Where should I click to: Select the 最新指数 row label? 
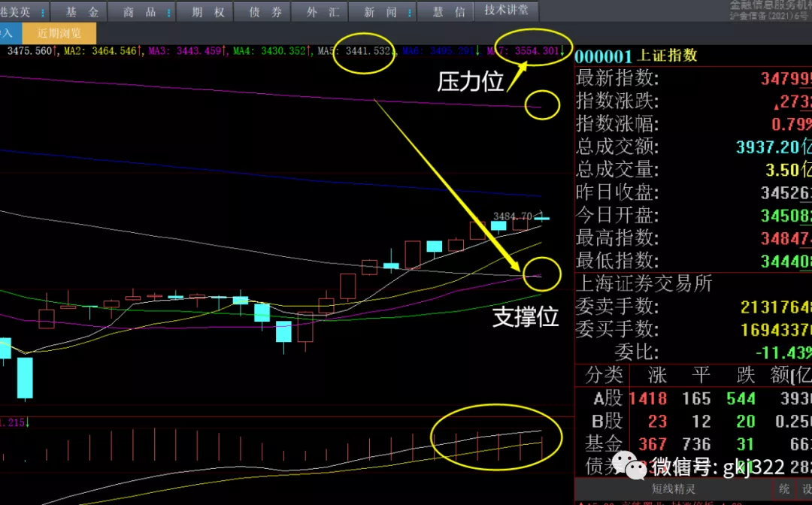tap(617, 78)
